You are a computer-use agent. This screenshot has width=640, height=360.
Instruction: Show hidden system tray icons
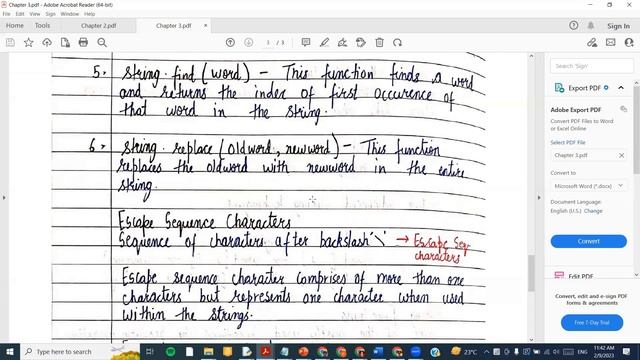click(487, 351)
